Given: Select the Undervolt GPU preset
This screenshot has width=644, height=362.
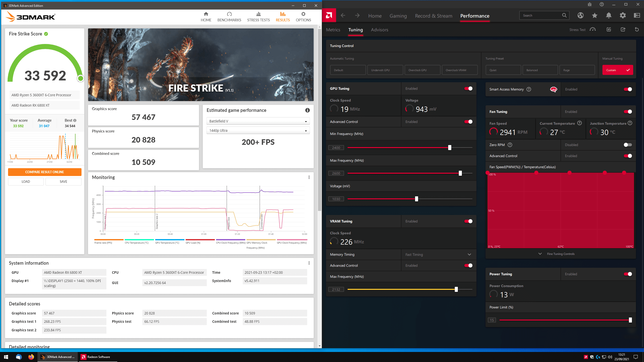Looking at the screenshot, I should tap(385, 70).
